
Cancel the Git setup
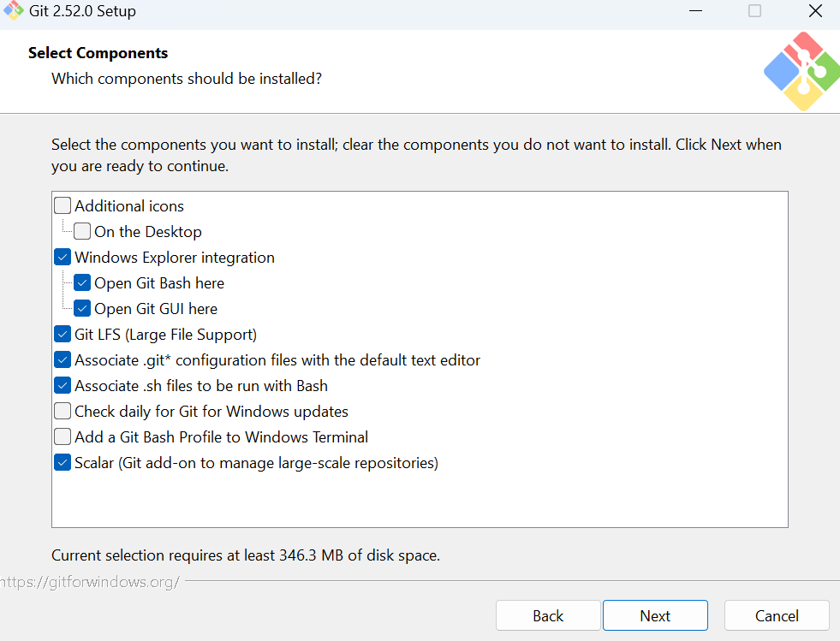[777, 616]
